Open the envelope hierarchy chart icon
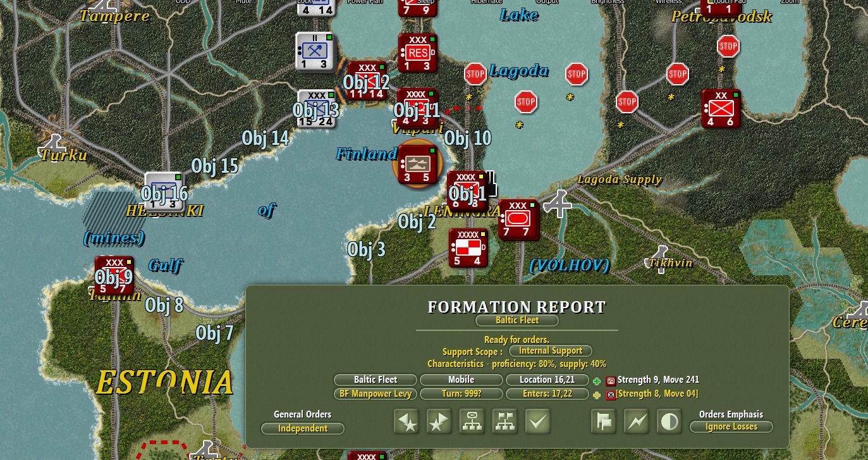The image size is (868, 460). [472, 422]
